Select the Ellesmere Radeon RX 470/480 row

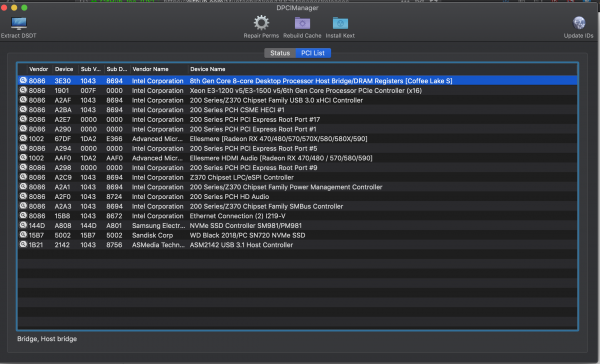[x=297, y=139]
